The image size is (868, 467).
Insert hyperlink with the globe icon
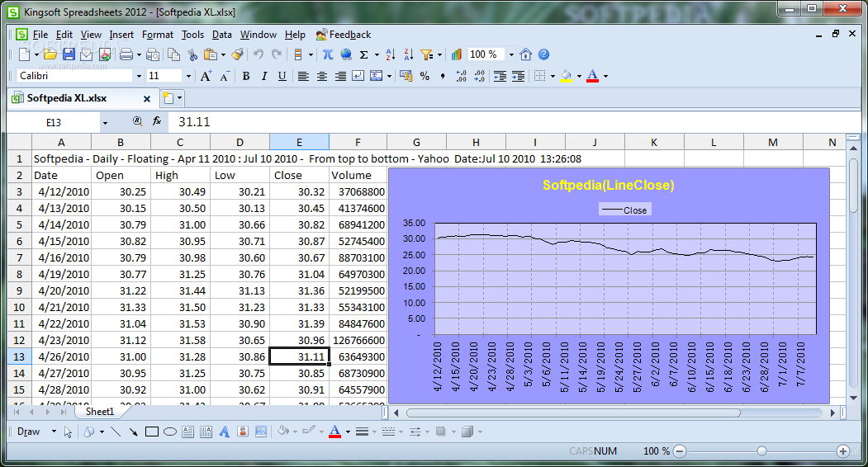pos(346,54)
